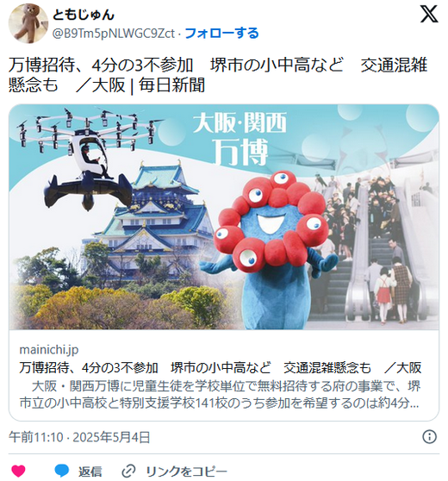Like the post with the heart icon

pos(18,471)
